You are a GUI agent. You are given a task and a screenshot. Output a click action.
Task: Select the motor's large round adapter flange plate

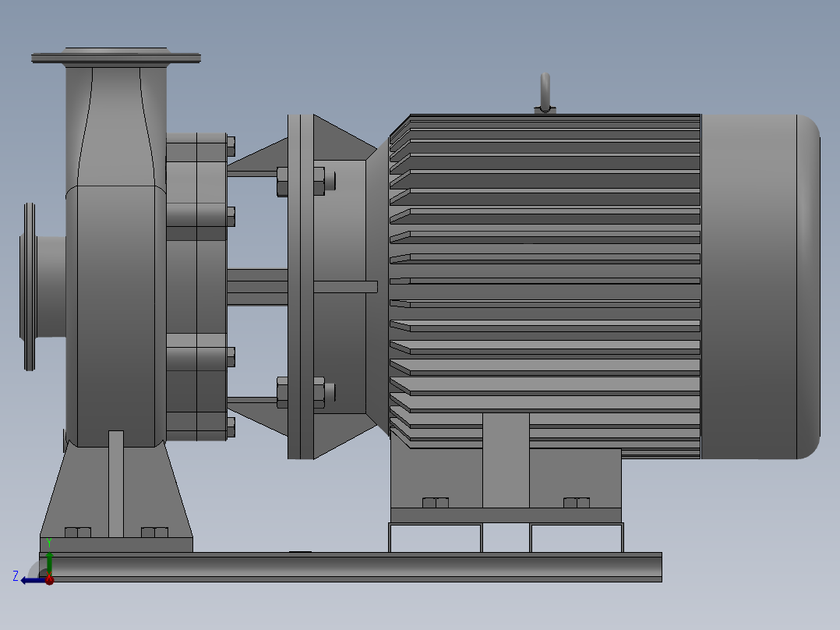click(x=301, y=286)
